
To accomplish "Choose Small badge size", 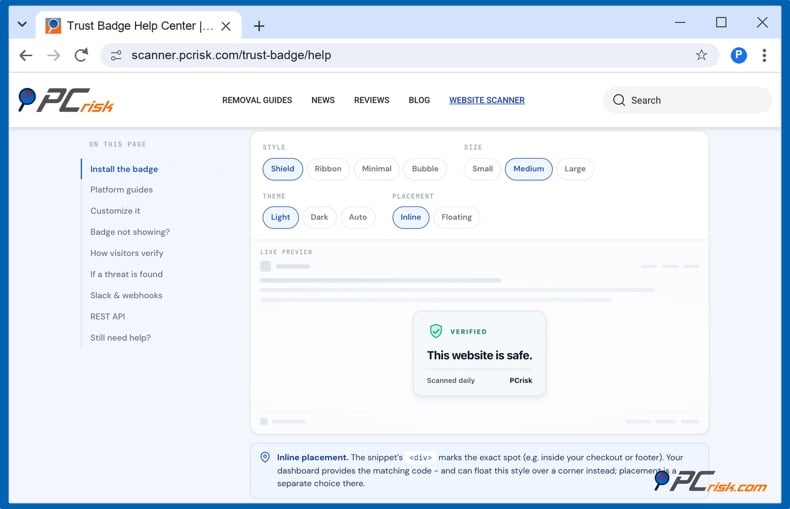I will 482,169.
